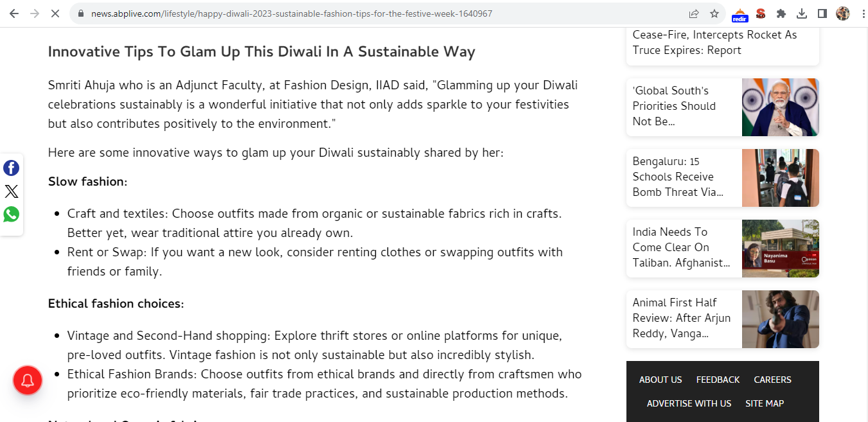The width and height of the screenshot is (868, 422).
Task: Open the FEEDBACK link
Action: 718,380
